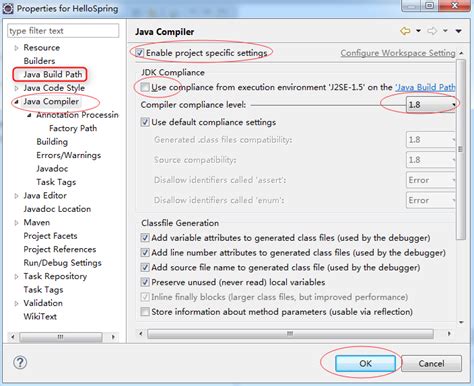Expand the Maven tree node
474x386 pixels.
pos(16,223)
